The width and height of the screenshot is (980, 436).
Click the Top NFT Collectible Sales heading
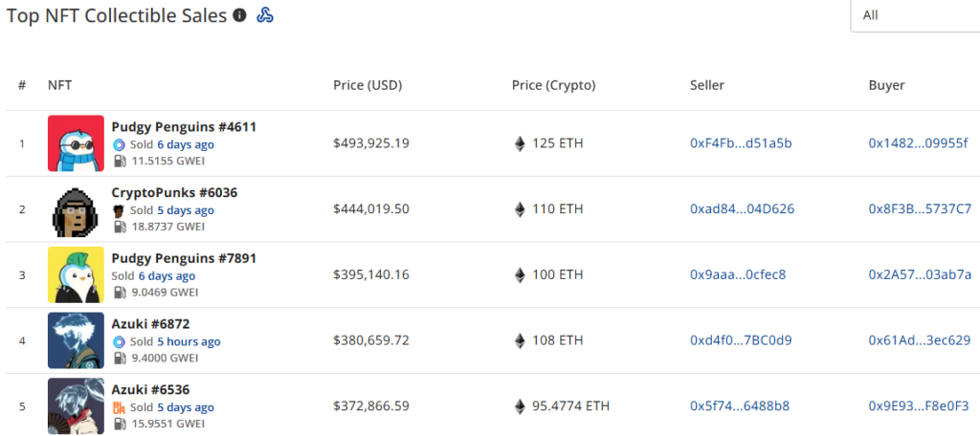pyautogui.click(x=117, y=15)
